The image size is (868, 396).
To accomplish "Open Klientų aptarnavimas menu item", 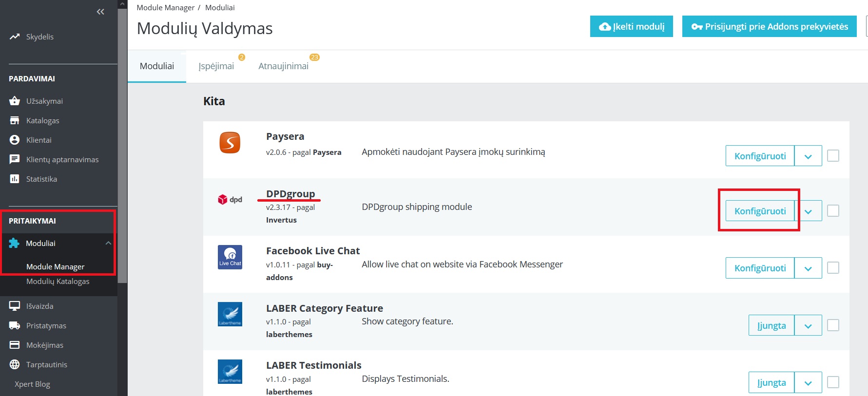I will pos(62,159).
